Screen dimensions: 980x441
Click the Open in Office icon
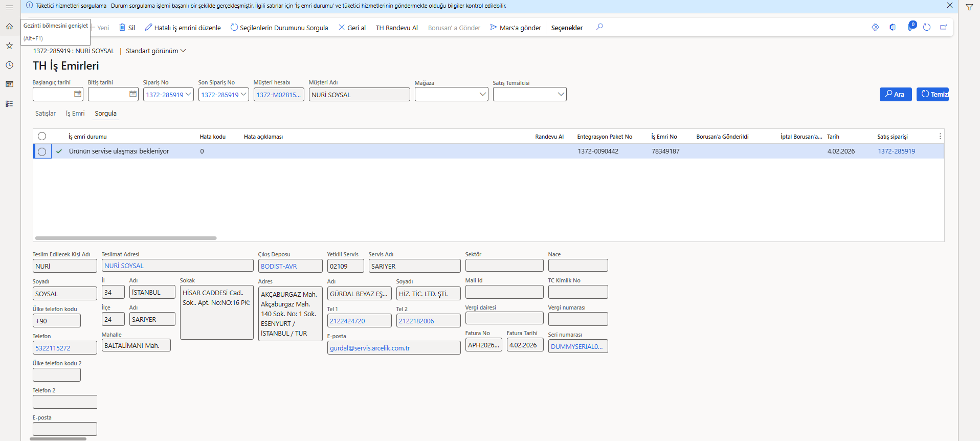(x=893, y=27)
